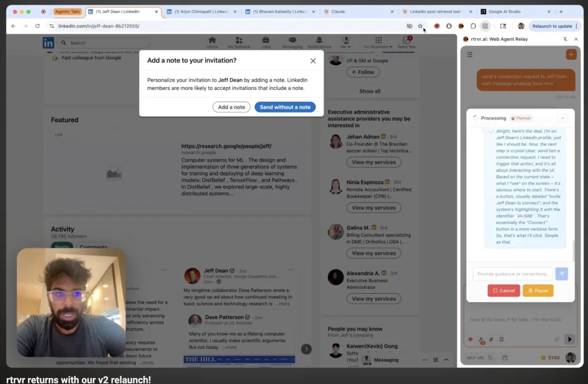Follow the VP & GM at Google

pyautogui.click(x=363, y=72)
